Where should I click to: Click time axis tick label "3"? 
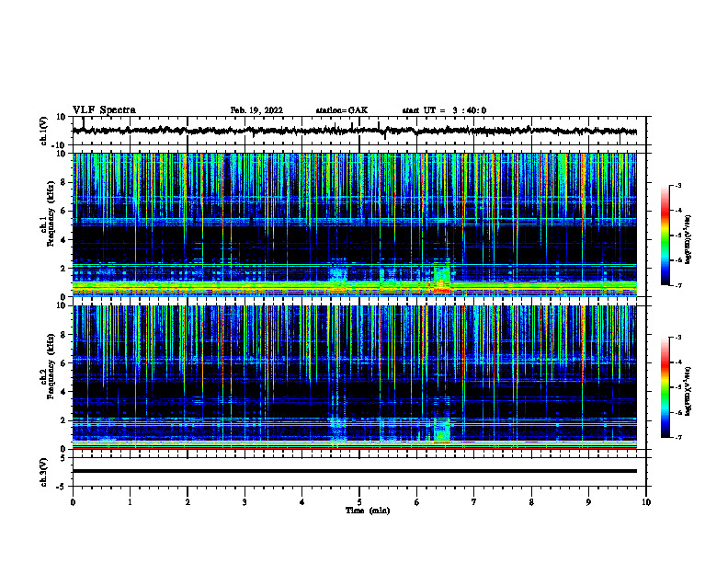click(x=245, y=502)
